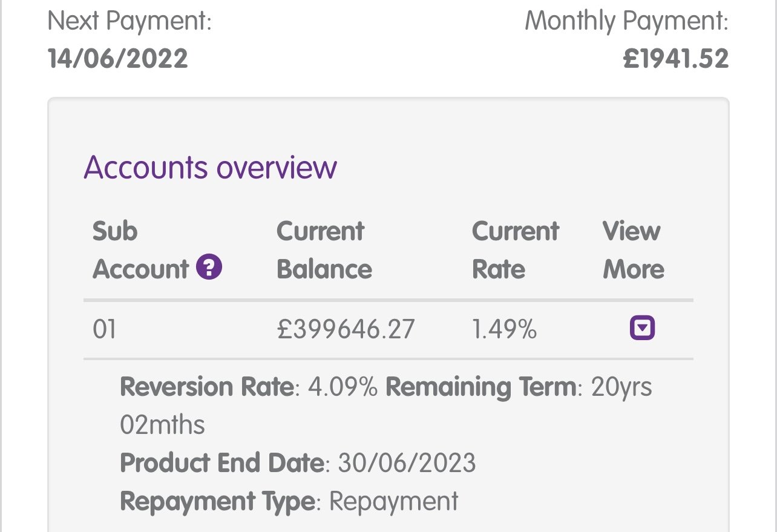This screenshot has width=777, height=532.
Task: Click the Next Payment label
Action: [x=129, y=23]
